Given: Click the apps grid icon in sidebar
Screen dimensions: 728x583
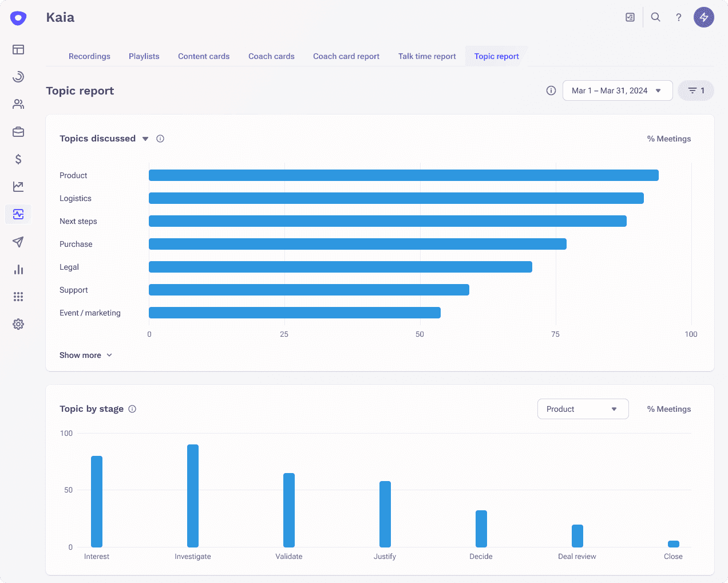Looking at the screenshot, I should 18,297.
